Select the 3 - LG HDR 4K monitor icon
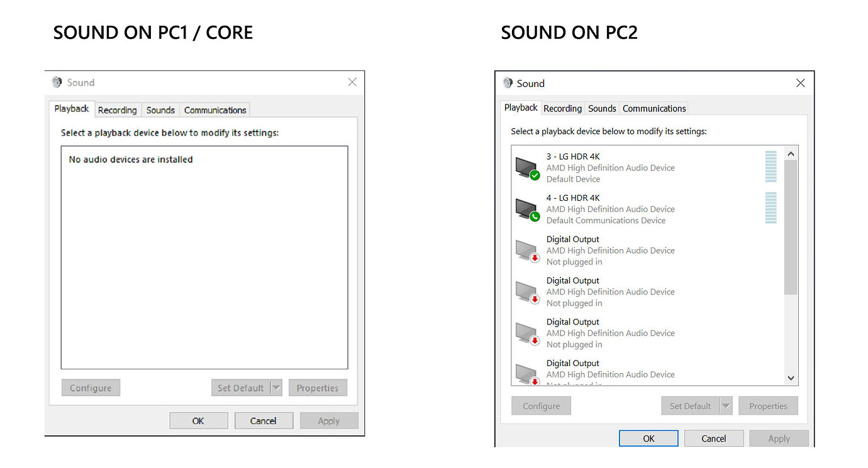Viewport: 868px width, 468px height. click(x=526, y=168)
